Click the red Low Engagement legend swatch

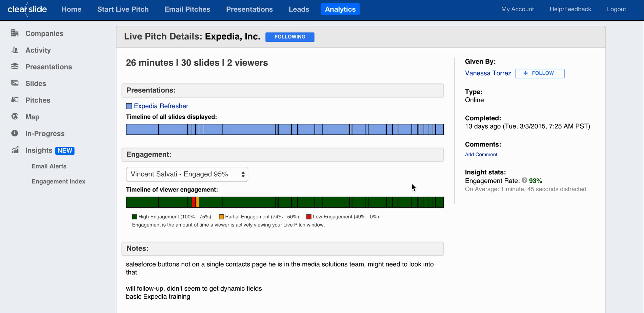pyautogui.click(x=309, y=217)
